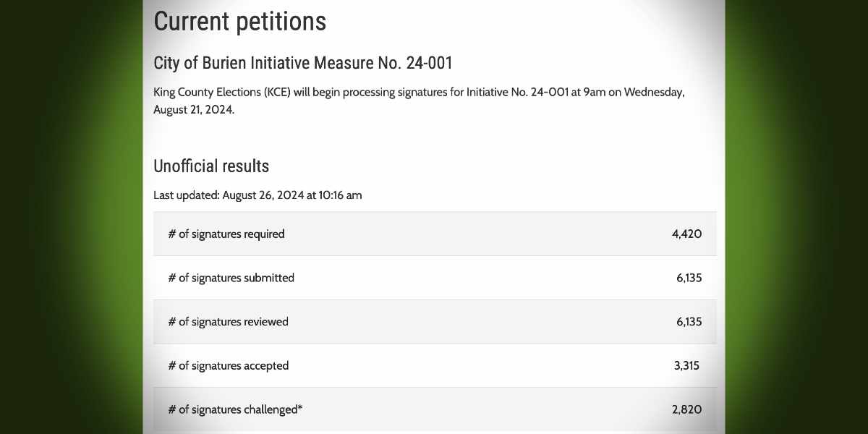
Task: Select the signatures accepted row label
Action: coord(228,366)
